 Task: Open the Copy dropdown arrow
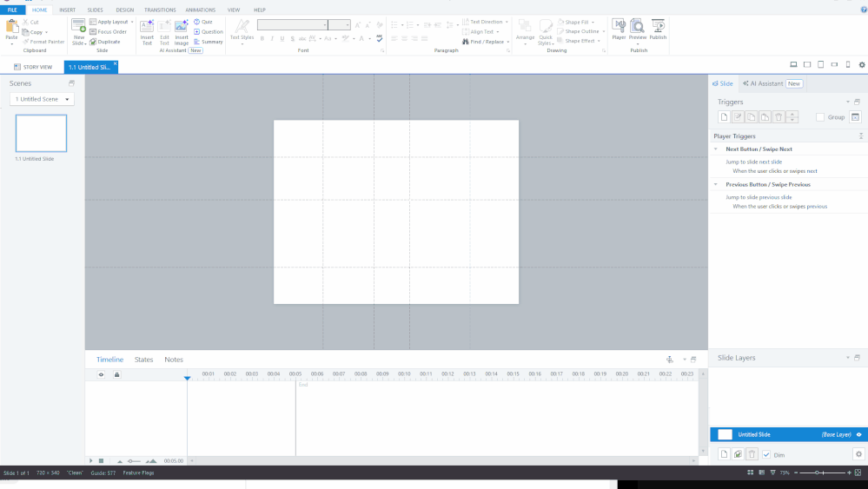point(46,32)
